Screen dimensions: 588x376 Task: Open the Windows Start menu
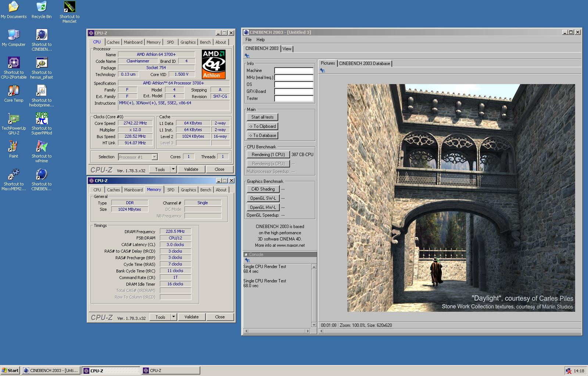click(10, 370)
